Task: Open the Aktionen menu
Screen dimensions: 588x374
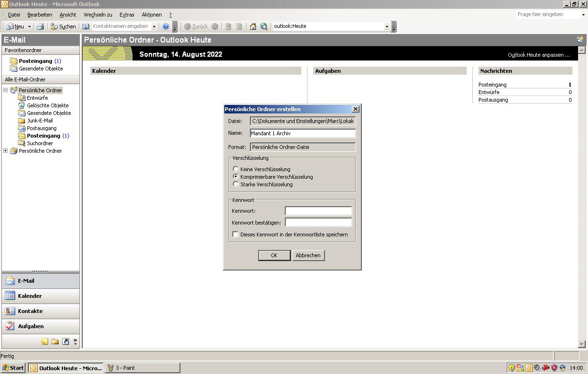Action: [x=152, y=15]
